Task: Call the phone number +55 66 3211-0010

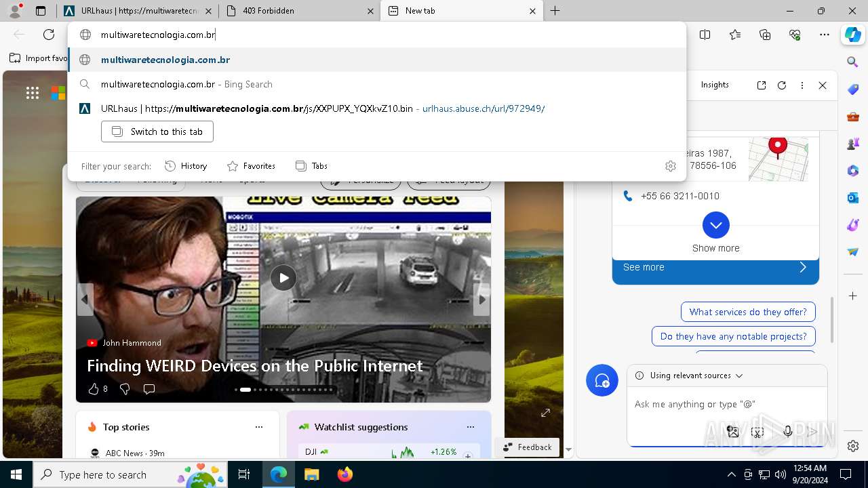Action: pyautogui.click(x=679, y=196)
